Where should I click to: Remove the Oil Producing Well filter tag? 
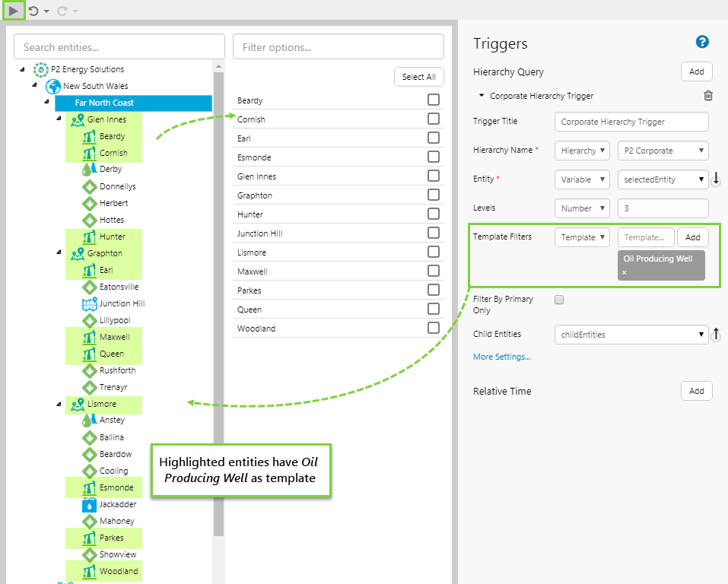pos(625,272)
